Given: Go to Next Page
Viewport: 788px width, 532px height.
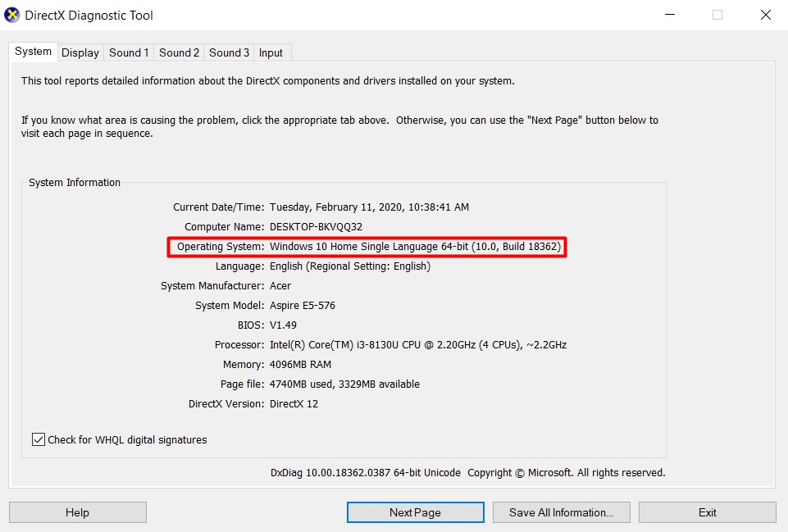Looking at the screenshot, I should click(x=415, y=512).
